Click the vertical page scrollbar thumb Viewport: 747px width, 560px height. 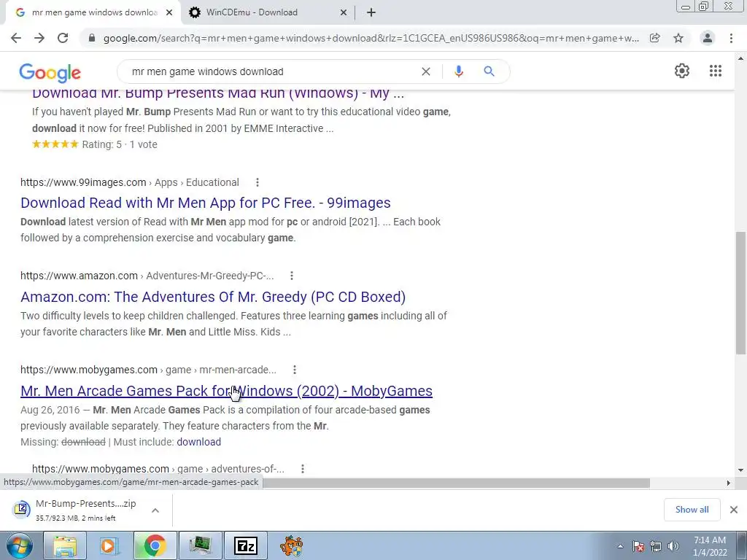[740, 292]
